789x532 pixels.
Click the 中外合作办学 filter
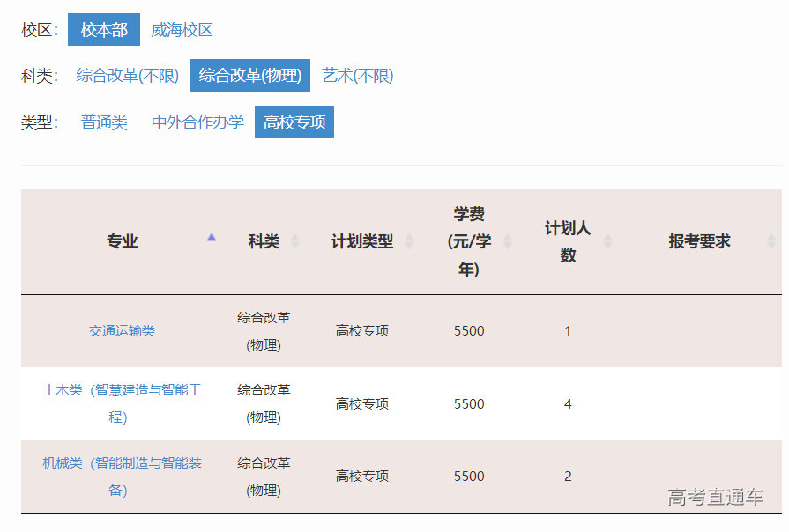196,122
